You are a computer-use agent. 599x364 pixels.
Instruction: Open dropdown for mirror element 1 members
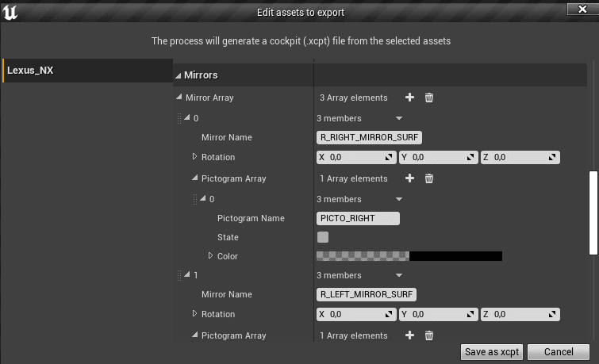(399, 275)
